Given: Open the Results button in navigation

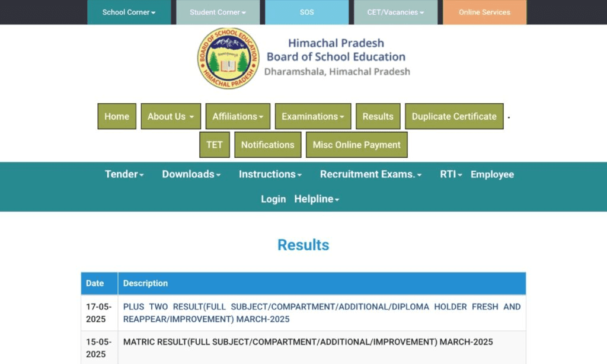Looking at the screenshot, I should (x=378, y=116).
